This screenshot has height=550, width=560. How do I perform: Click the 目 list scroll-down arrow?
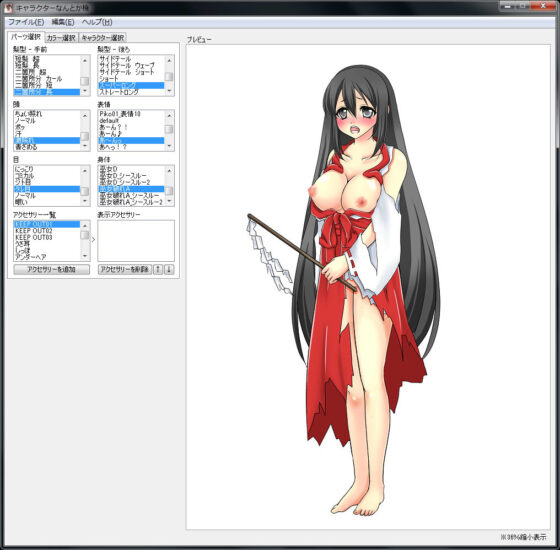pyautogui.click(x=85, y=201)
